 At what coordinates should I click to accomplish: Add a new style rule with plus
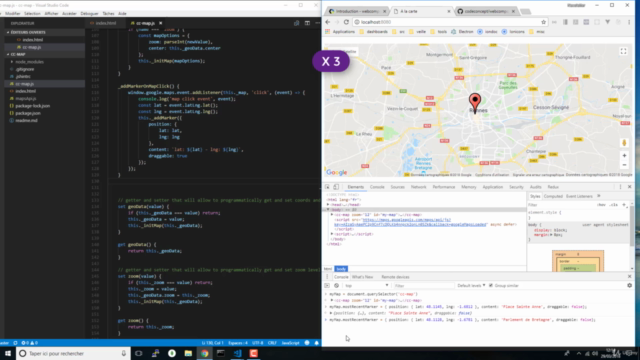[624, 205]
